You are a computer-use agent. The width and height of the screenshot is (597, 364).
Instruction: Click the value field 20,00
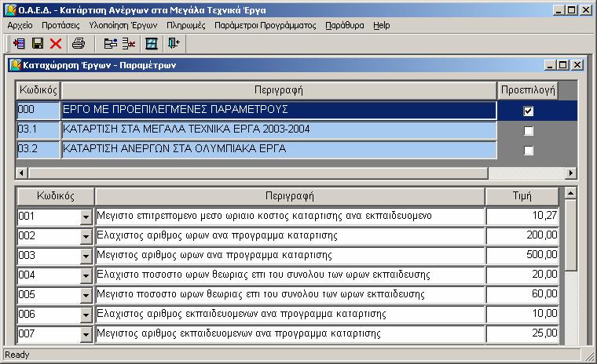(x=522, y=275)
